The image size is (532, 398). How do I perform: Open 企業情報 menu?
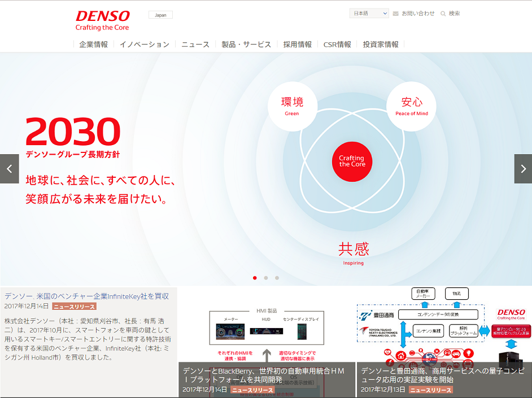tap(94, 45)
